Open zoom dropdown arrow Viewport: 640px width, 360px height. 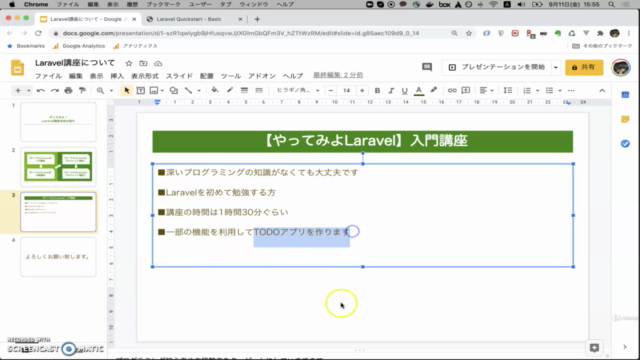click(111, 91)
